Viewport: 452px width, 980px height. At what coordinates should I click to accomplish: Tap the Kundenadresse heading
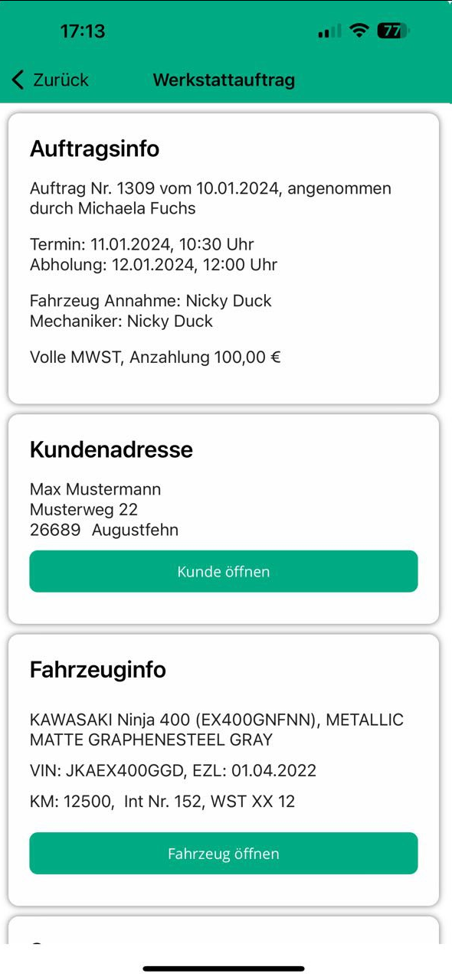[x=111, y=449]
